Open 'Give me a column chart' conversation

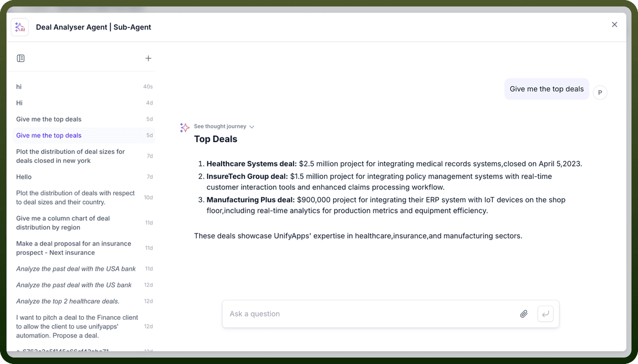[84, 222]
